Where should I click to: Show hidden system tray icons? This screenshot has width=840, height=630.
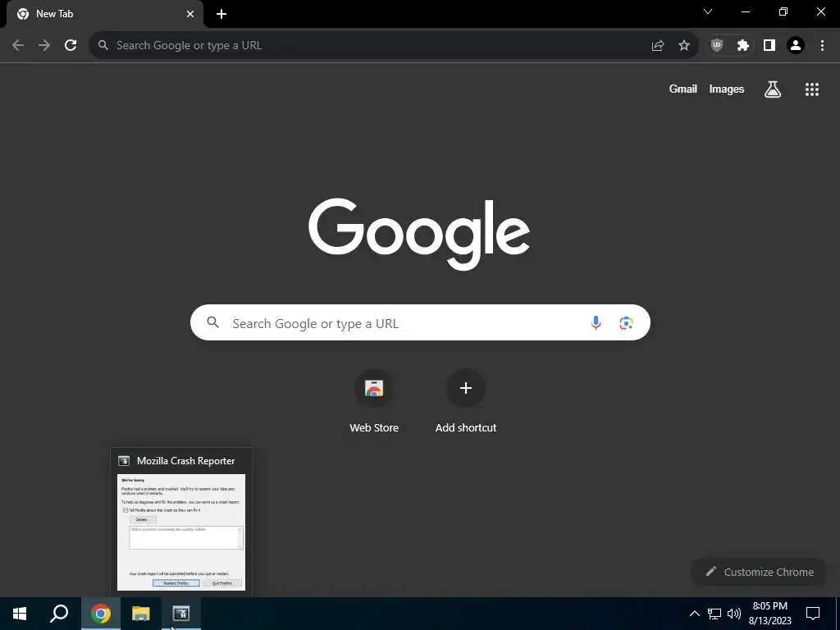[694, 614]
